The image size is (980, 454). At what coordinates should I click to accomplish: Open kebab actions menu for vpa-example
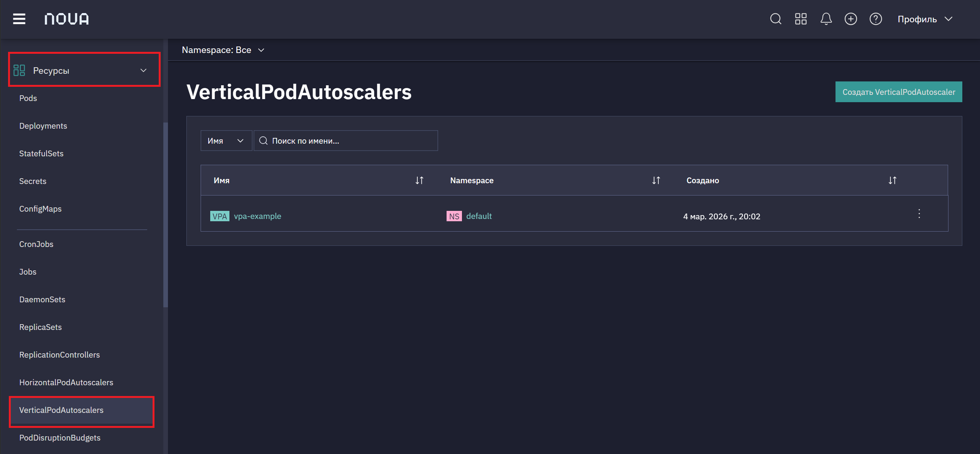919,214
